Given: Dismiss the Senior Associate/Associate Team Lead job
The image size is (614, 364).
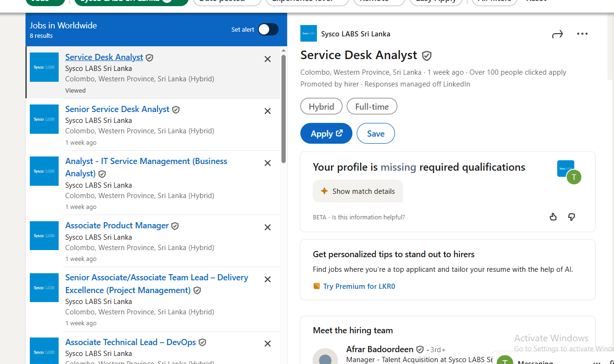Looking at the screenshot, I should click(268, 279).
